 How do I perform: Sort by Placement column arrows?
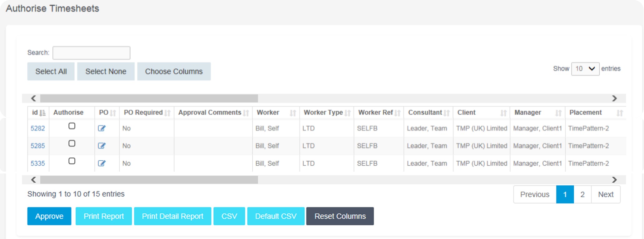click(x=620, y=113)
